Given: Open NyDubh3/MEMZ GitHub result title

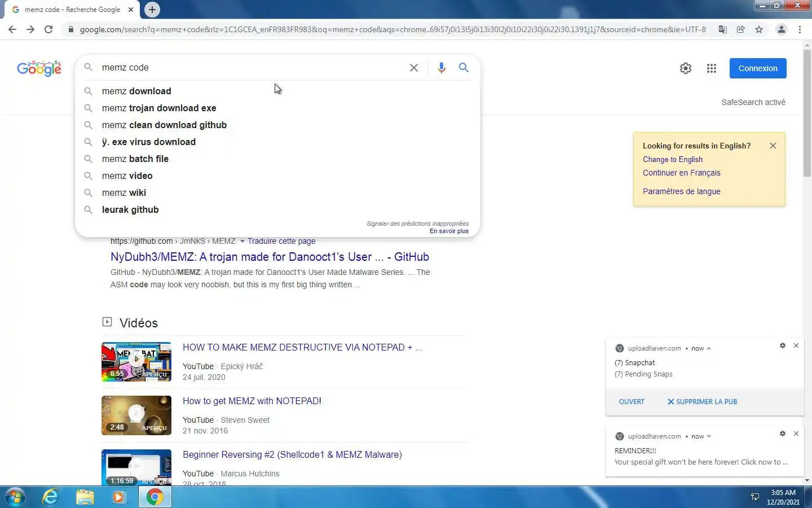Looking at the screenshot, I should coord(270,257).
